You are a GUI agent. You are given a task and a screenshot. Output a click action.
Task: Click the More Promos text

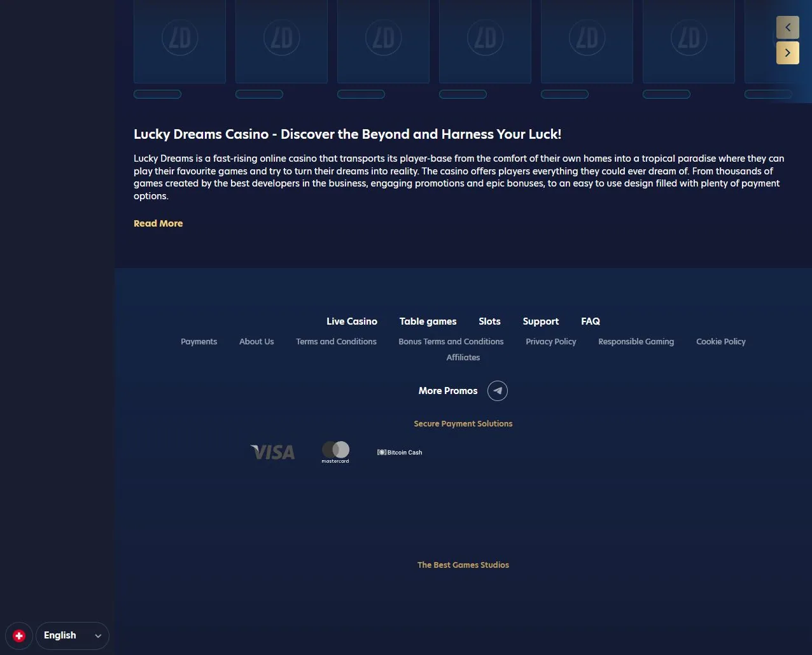click(x=448, y=391)
